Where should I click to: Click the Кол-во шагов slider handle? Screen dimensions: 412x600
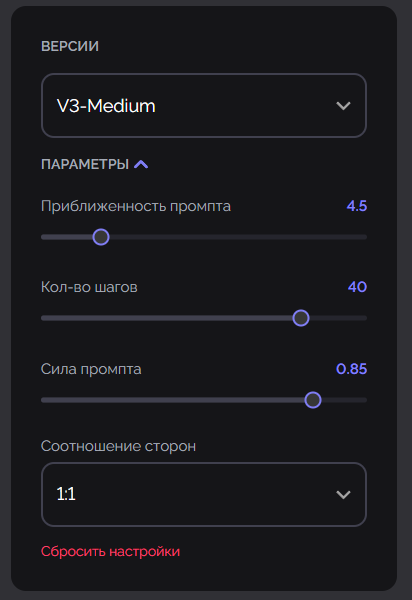pos(301,318)
